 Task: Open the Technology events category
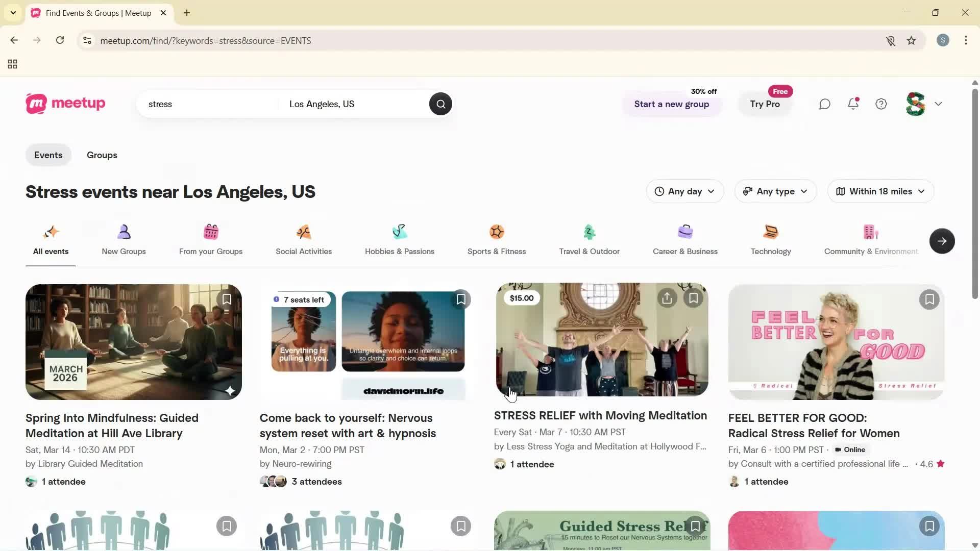[771, 240]
